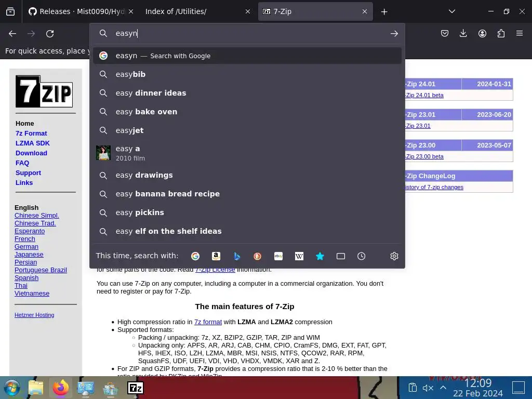The image size is (532, 399).
Task: Switch language to Portuguese Brazil
Action: (x=41, y=270)
